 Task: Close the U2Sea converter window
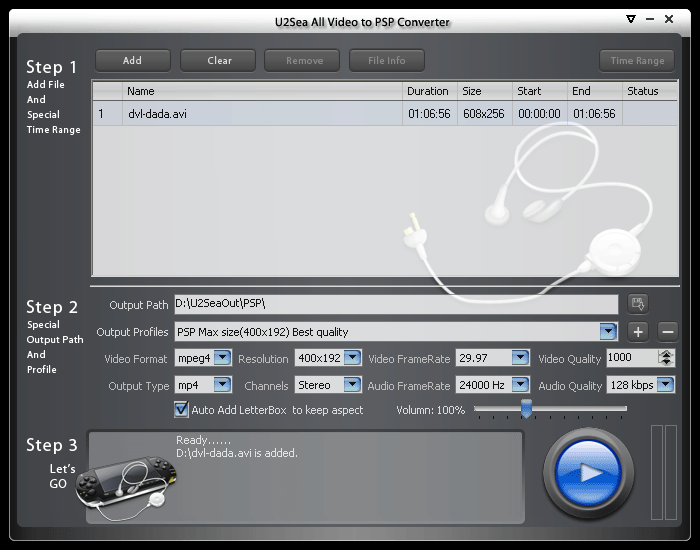pyautogui.click(x=669, y=19)
